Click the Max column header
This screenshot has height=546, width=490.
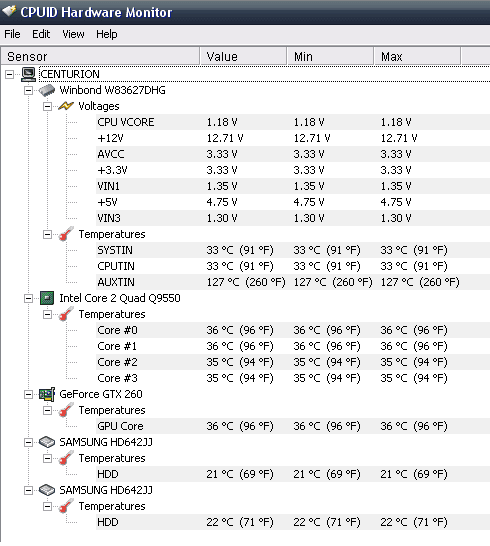click(417, 56)
